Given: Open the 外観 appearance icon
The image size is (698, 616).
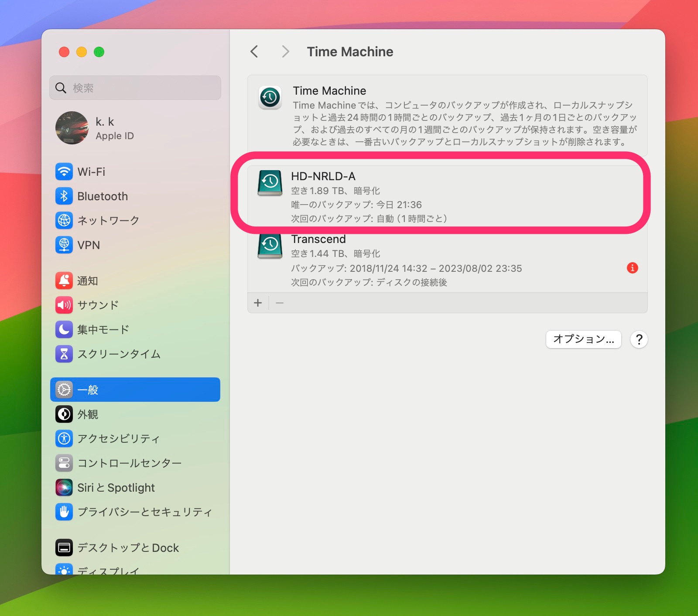Looking at the screenshot, I should 64,414.
